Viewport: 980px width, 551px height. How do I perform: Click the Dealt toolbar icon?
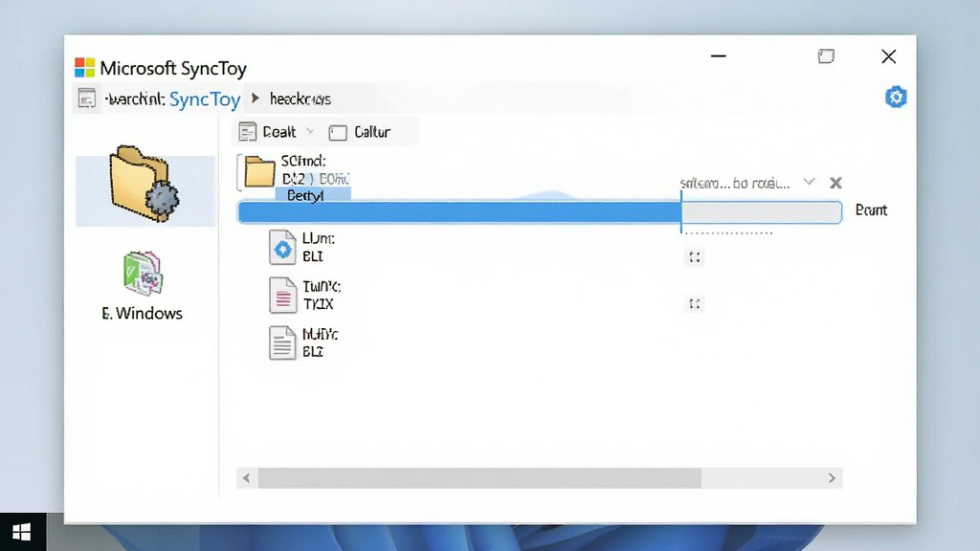point(248,132)
